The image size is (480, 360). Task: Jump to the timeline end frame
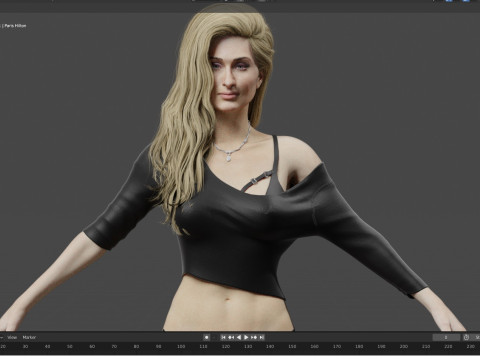pos(262,337)
